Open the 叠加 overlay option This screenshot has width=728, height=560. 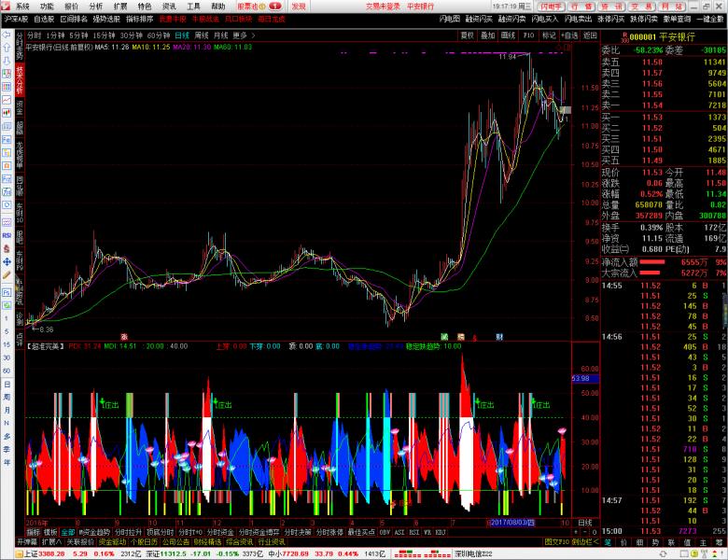tap(487, 35)
